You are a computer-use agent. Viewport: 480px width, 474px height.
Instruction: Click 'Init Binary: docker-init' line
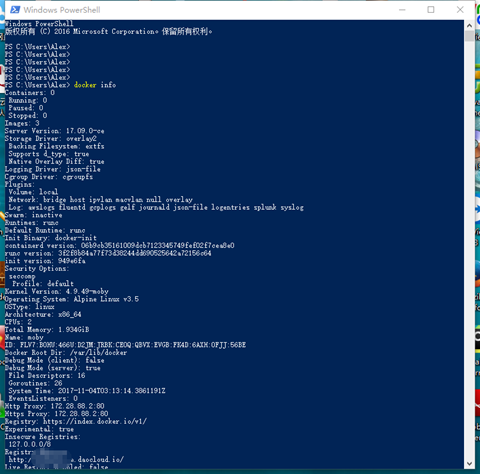[x=51, y=238]
